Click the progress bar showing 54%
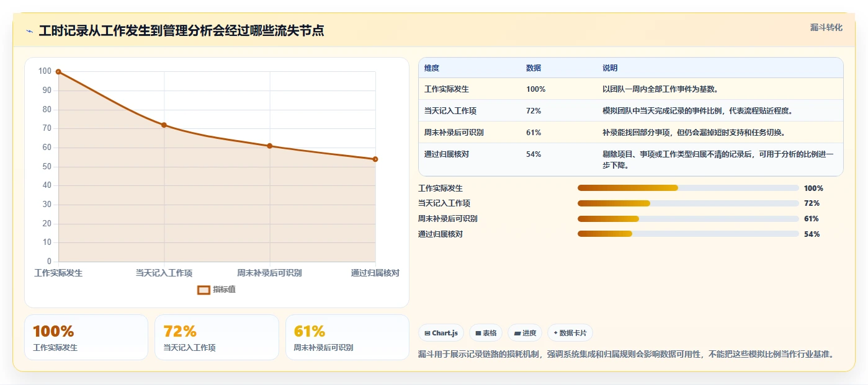Screen dimensions: 868x385 click(688, 234)
